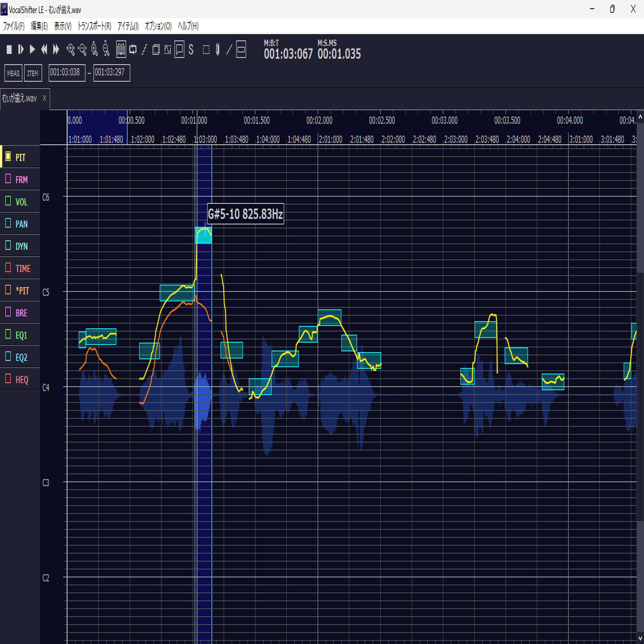Click the C2 pitch label
Viewport: 644px width, 644px height.
[x=46, y=578]
